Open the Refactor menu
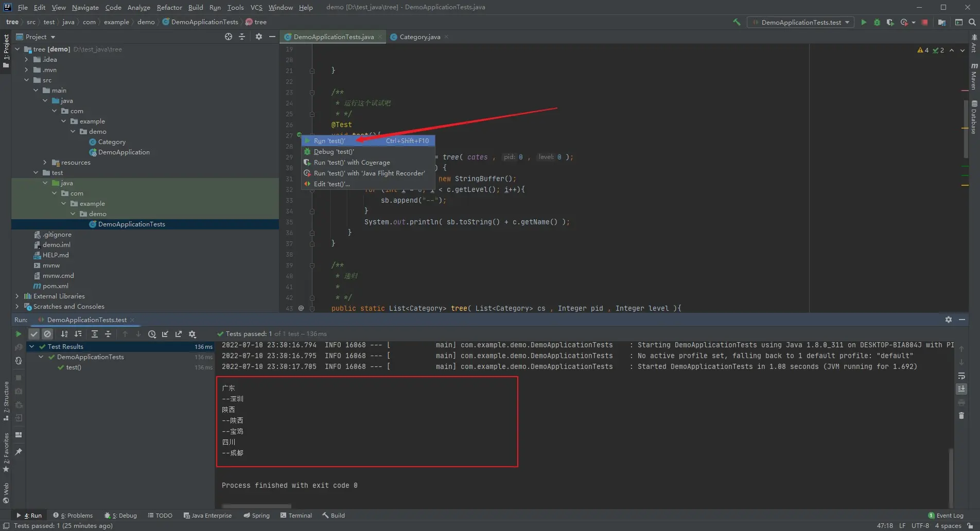 click(x=169, y=7)
